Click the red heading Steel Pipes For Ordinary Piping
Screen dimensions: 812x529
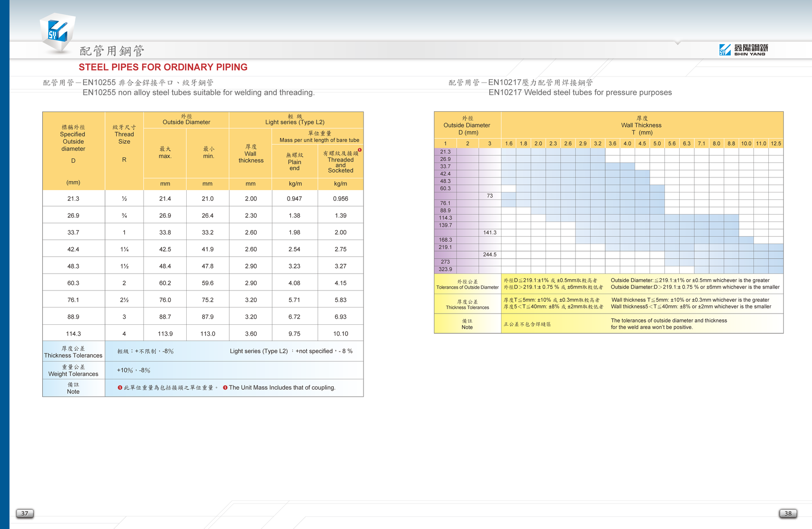(x=163, y=67)
